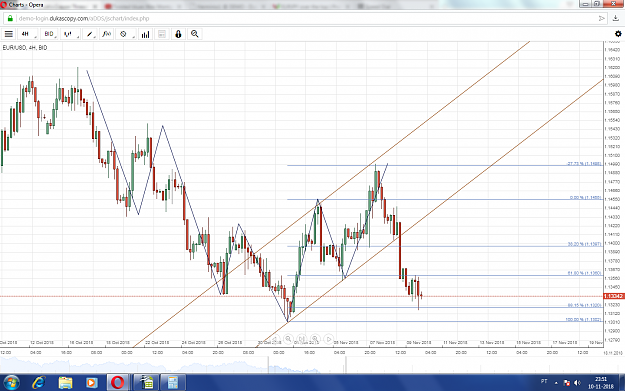Click the send page arrow icon in address bar

click(601, 18)
